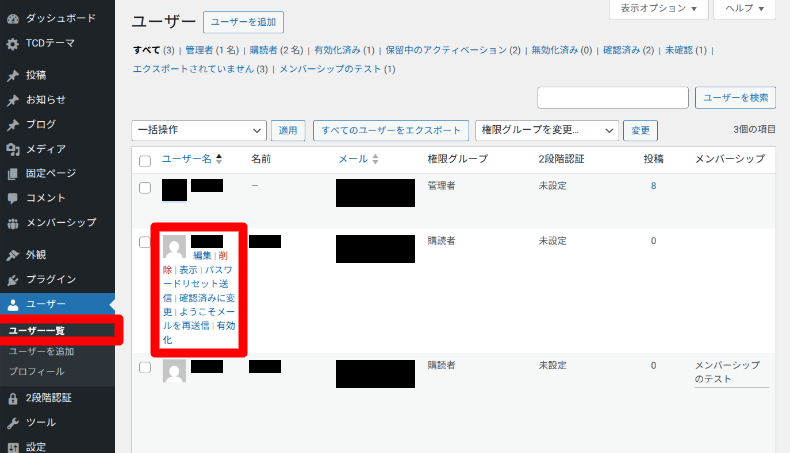Toggle the select-all checkbox in table header
This screenshot has width=790, height=453.
click(x=145, y=161)
